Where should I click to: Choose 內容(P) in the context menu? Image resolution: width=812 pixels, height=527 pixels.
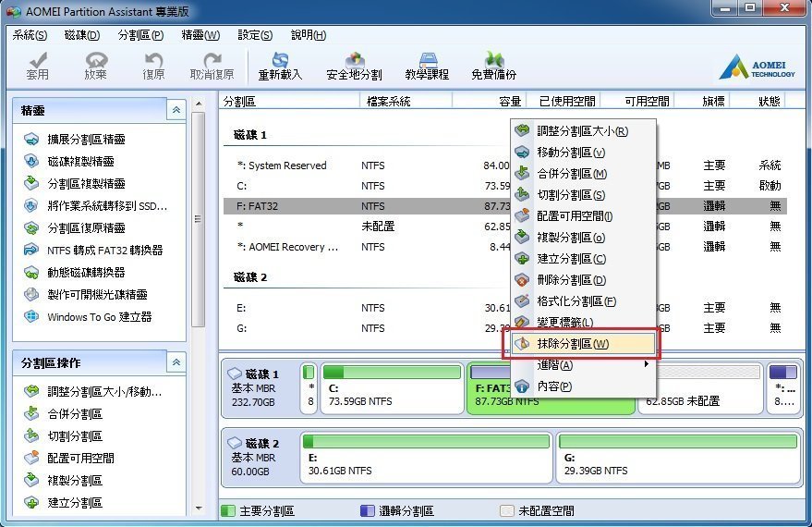583,386
